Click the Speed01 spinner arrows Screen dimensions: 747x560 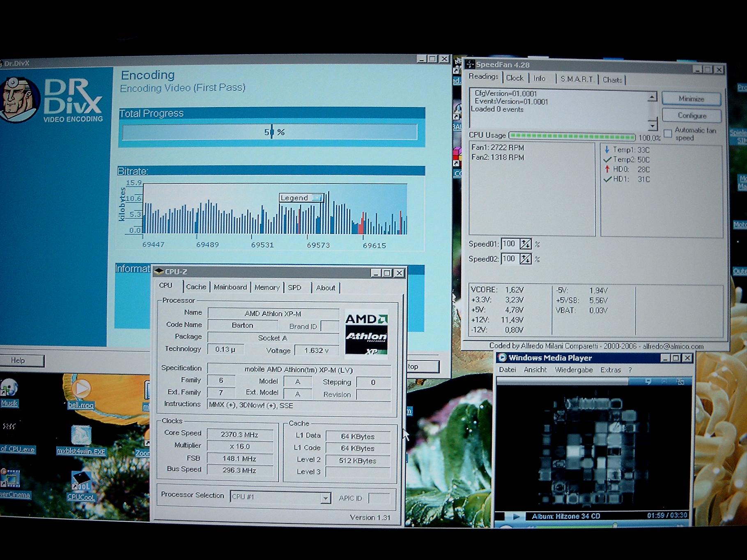(x=525, y=244)
